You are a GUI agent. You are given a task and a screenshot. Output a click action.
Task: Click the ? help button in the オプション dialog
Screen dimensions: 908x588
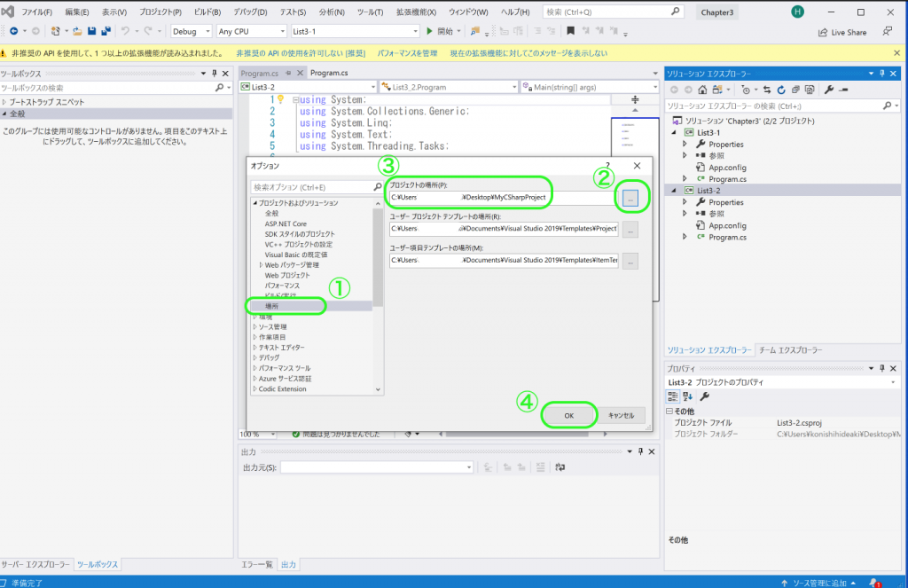point(607,166)
